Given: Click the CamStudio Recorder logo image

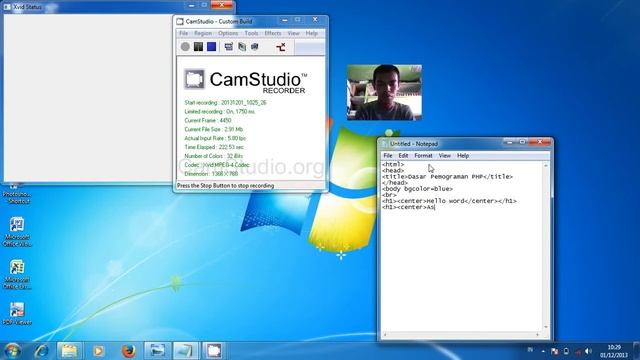Looking at the screenshot, I should click(x=245, y=81).
